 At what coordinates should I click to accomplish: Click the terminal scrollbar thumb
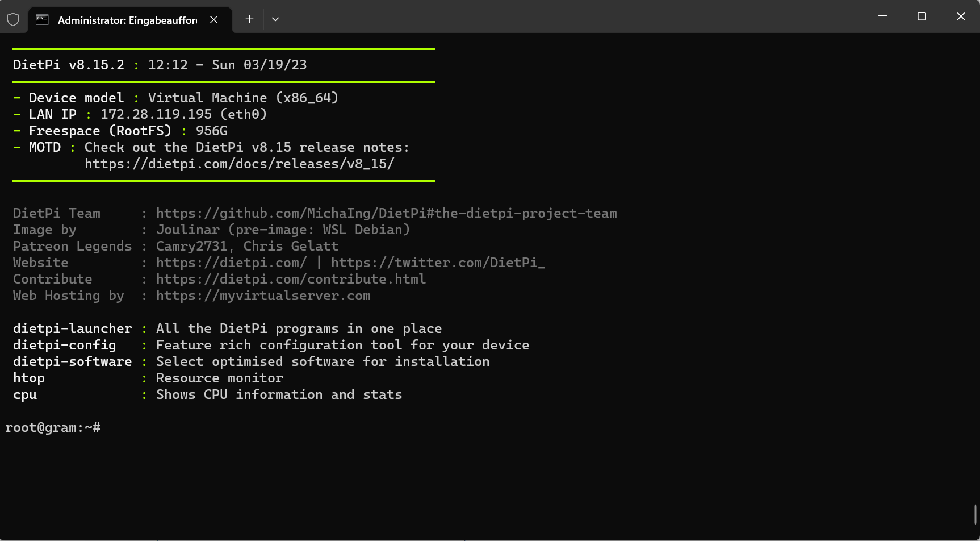pos(975,514)
